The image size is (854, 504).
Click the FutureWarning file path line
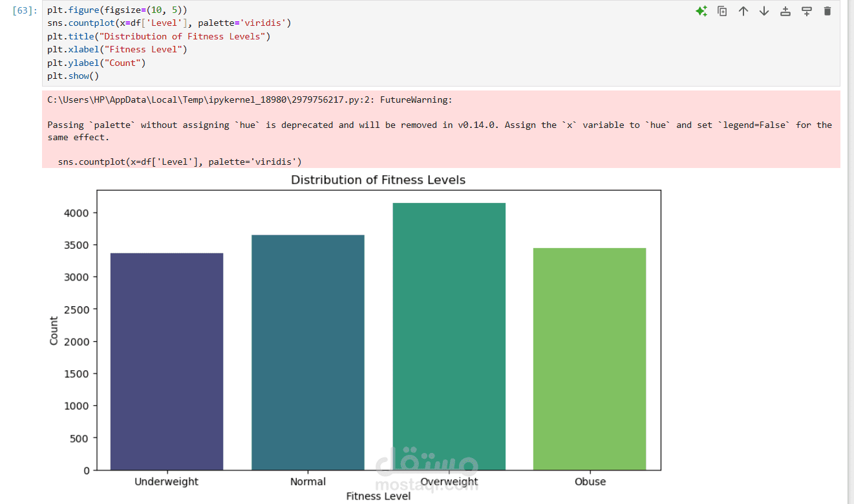click(250, 100)
